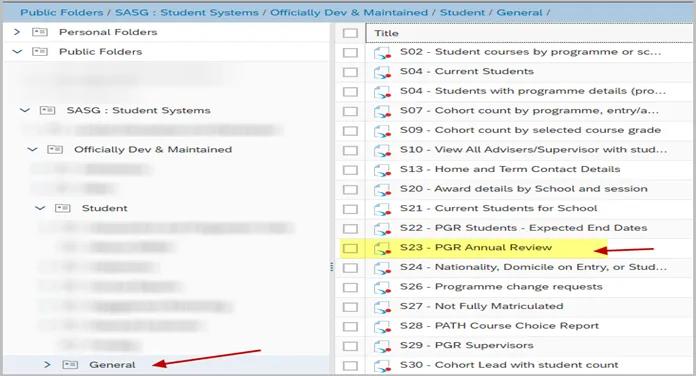Check the box for S07 Cohort count
Image resolution: width=696 pixels, height=376 pixels.
click(350, 111)
